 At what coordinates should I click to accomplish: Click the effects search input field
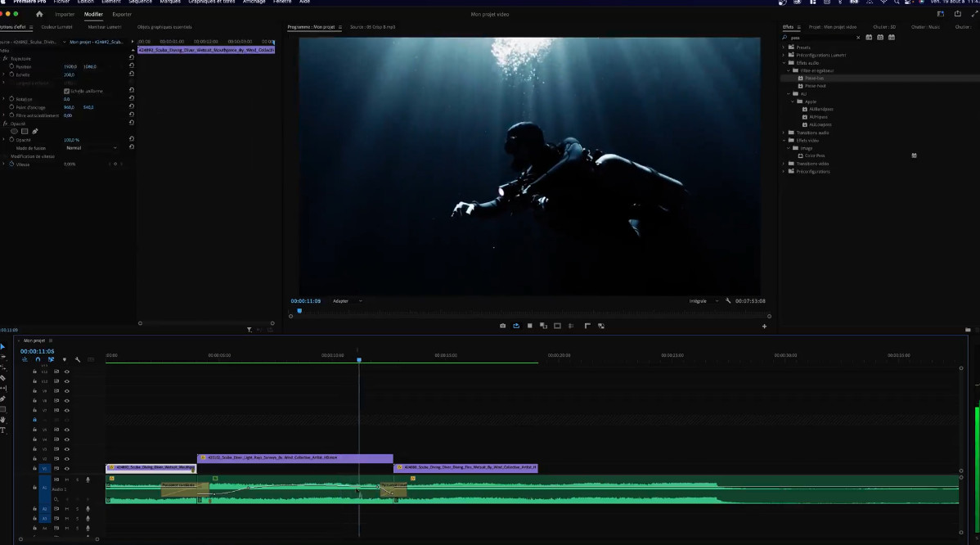point(820,38)
